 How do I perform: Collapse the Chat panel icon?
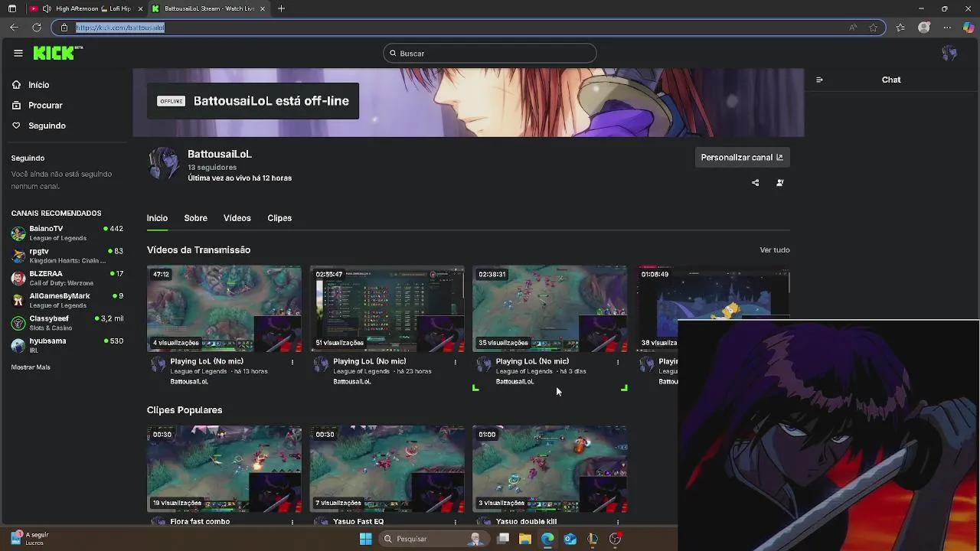click(819, 80)
